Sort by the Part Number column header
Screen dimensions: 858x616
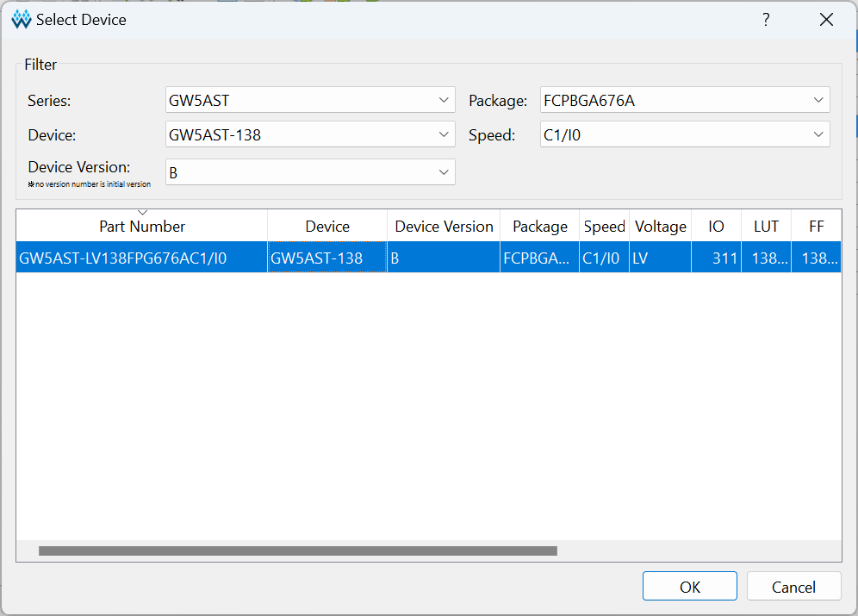coord(142,226)
